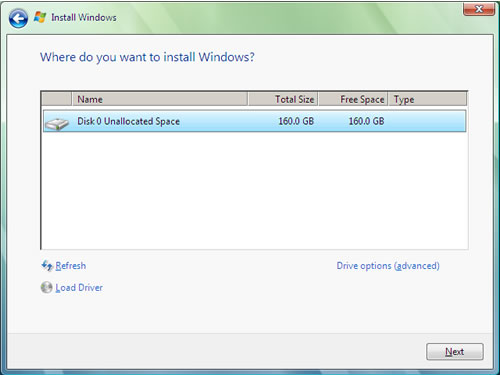Image resolution: width=500 pixels, height=375 pixels.
Task: Click the Install Windows title text
Action: point(84,17)
